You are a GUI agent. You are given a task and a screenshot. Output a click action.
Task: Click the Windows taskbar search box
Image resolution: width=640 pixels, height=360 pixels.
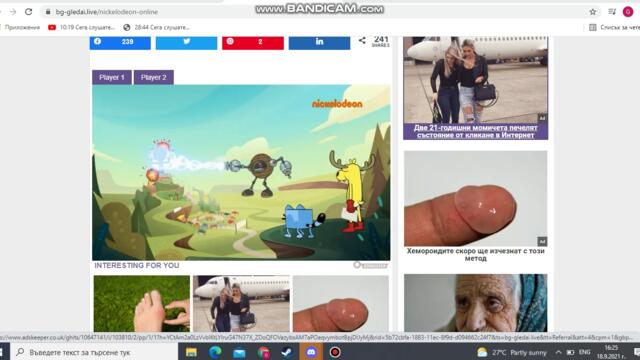pyautogui.click(x=94, y=352)
